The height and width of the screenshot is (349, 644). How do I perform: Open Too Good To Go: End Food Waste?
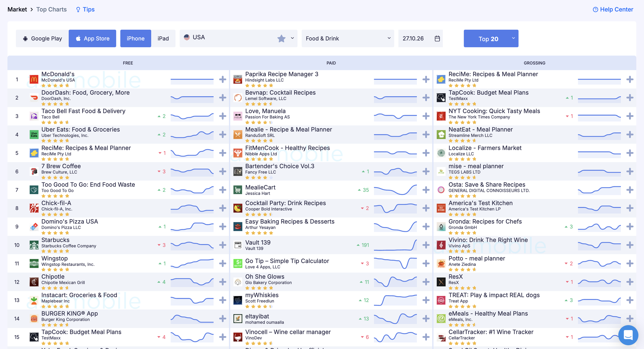coord(88,185)
